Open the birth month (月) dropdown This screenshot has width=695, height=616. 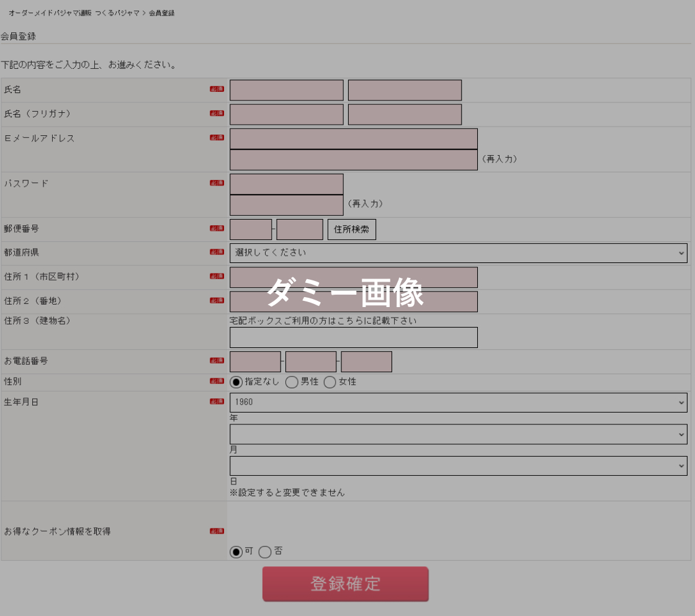458,434
